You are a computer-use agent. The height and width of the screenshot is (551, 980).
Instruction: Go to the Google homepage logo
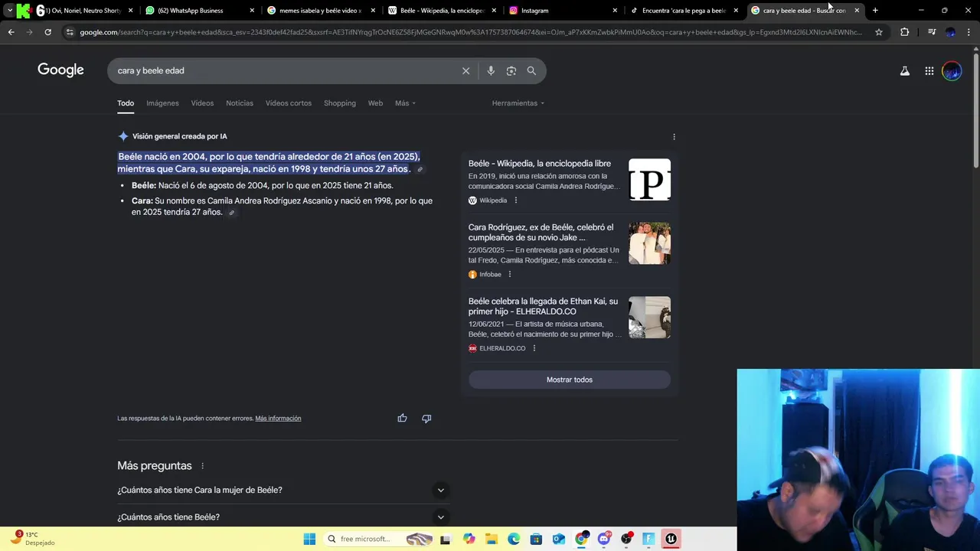coord(60,70)
